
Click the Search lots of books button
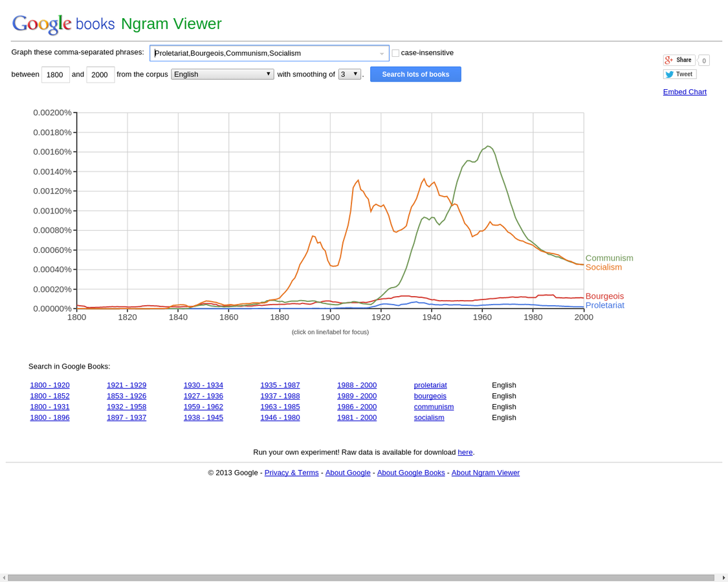click(x=415, y=74)
